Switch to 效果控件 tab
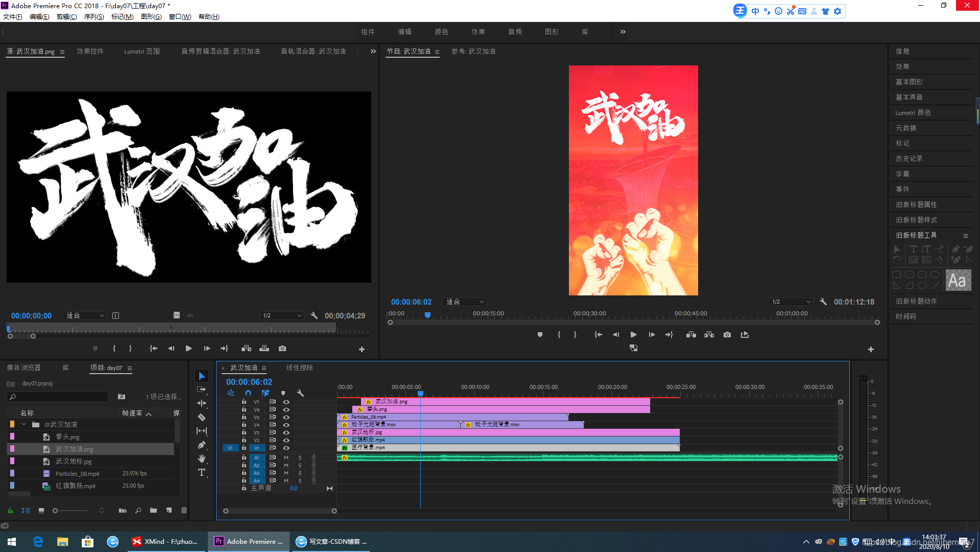 point(90,51)
